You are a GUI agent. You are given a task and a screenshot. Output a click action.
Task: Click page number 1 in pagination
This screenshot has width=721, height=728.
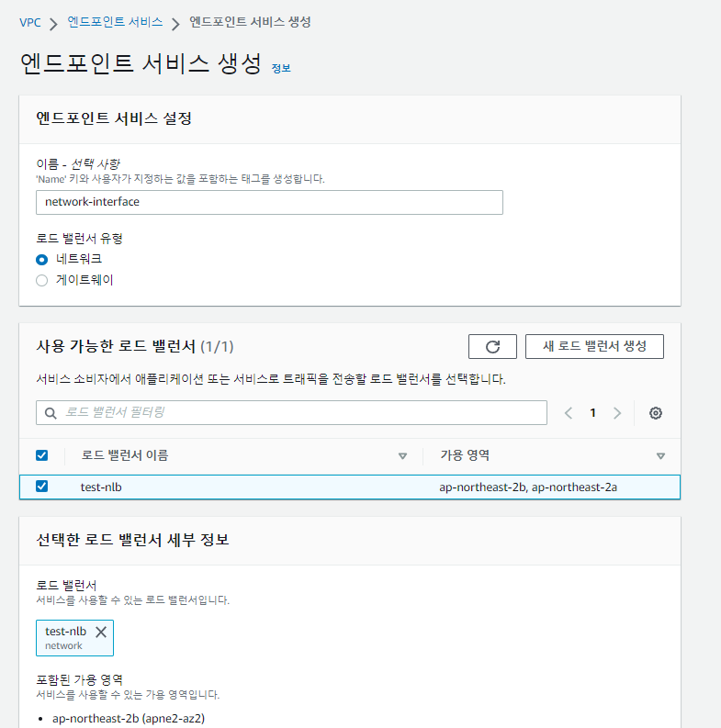[592, 413]
